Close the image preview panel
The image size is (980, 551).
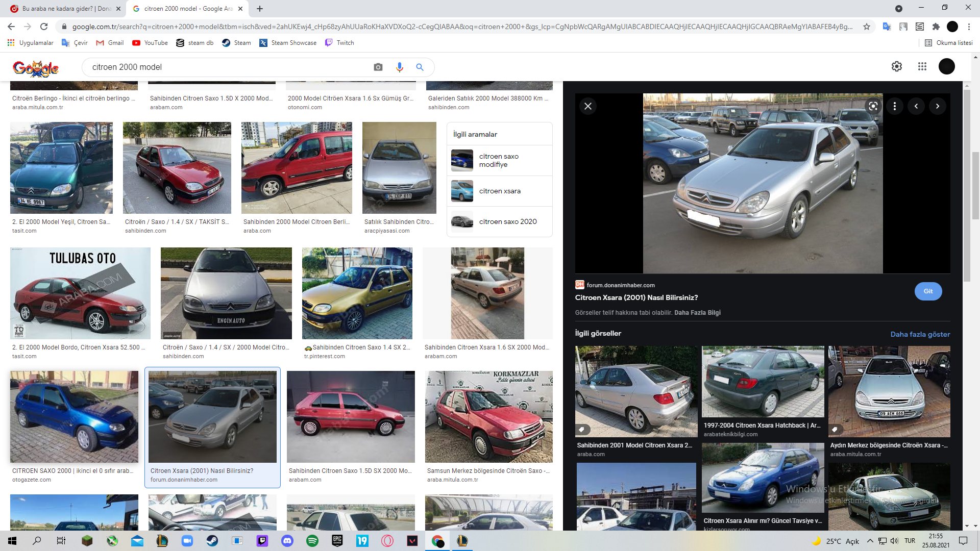[588, 106]
